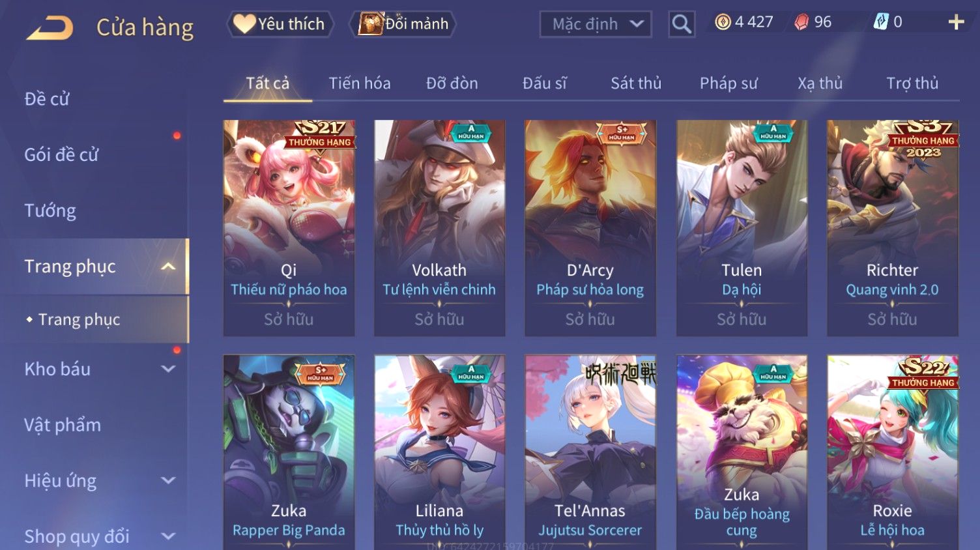Expand the Hiệu ứng sidebar section
This screenshot has width=980, height=550.
click(x=168, y=480)
